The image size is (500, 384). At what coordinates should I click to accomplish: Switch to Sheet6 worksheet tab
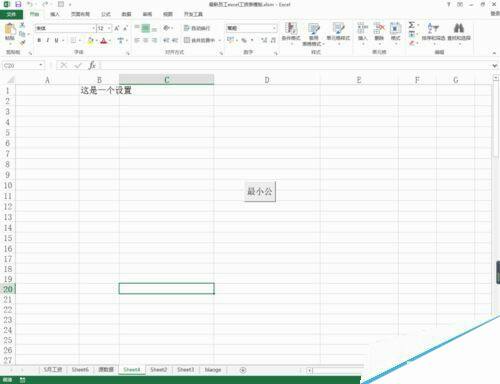point(80,370)
